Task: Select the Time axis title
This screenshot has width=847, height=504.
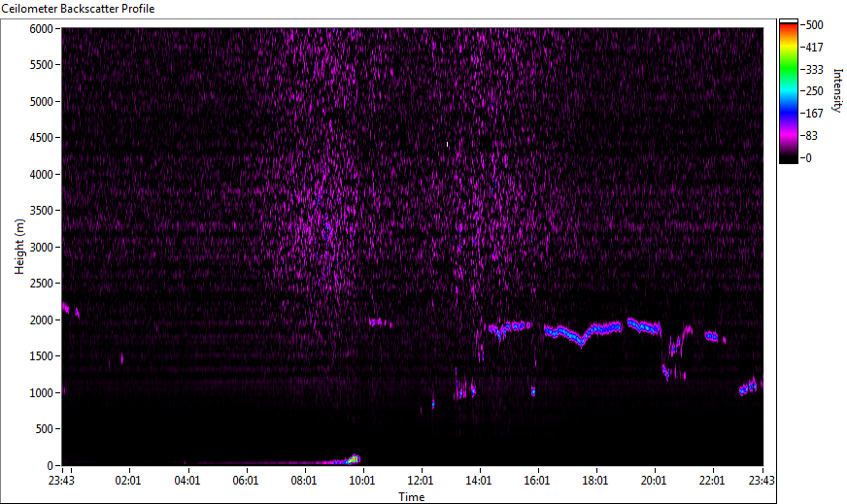Action: pos(412,497)
